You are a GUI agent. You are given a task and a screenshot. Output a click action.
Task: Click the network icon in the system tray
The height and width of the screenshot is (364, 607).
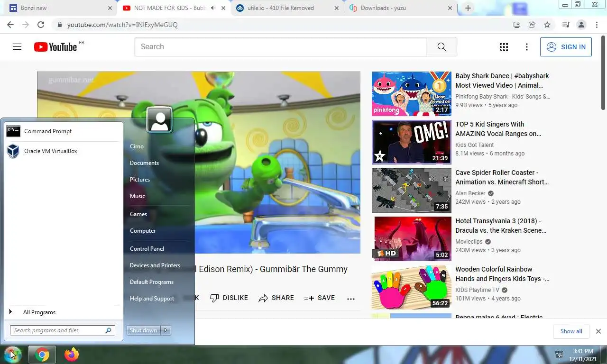pyautogui.click(x=560, y=355)
